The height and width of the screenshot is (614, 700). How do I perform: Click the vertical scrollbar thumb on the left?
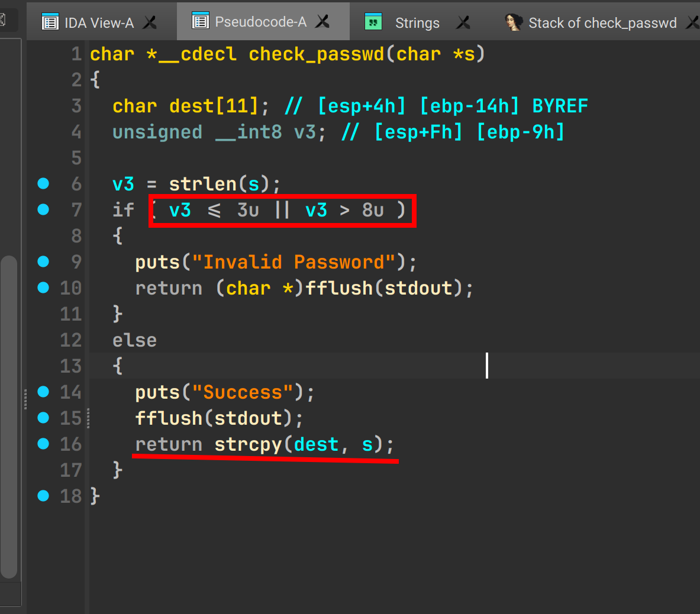(9, 414)
